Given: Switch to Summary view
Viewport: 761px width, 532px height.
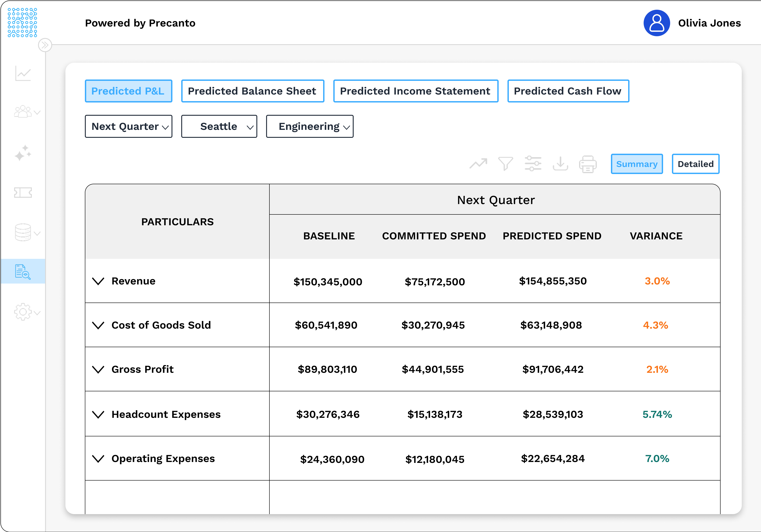Looking at the screenshot, I should tap(636, 164).
